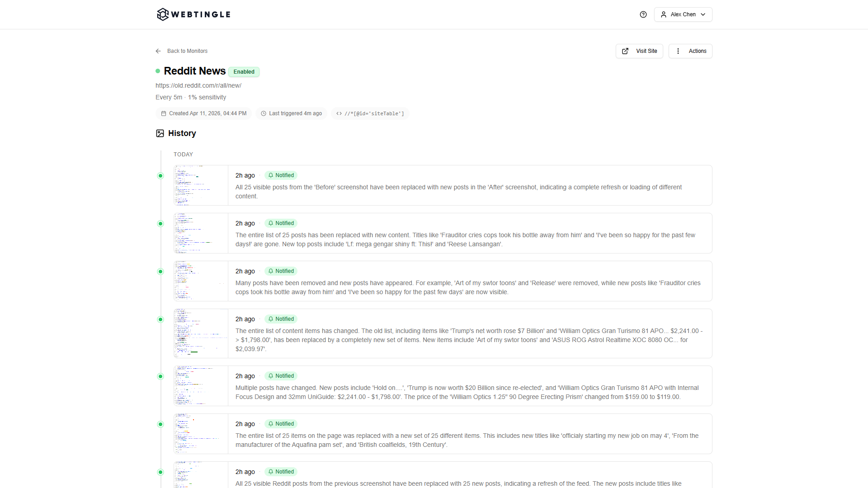Open the help question-mark icon
This screenshot has height=488, width=868.
tap(643, 14)
